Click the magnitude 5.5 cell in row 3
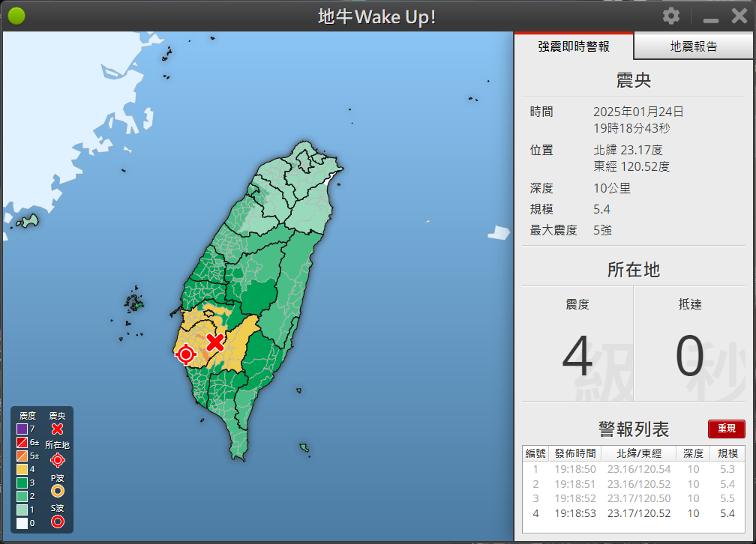This screenshot has width=756, height=544. click(727, 498)
